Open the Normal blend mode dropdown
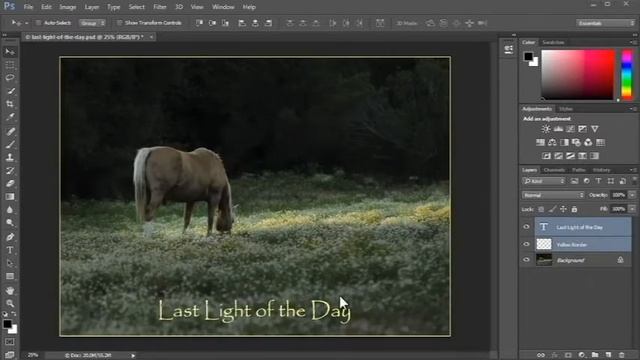640x360 pixels. click(553, 195)
